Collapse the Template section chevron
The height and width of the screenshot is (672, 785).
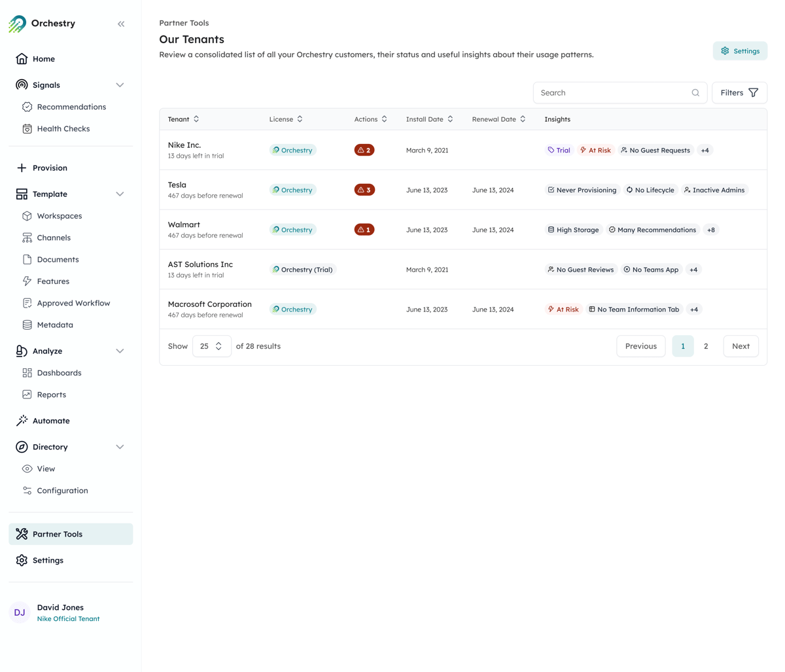pos(120,194)
